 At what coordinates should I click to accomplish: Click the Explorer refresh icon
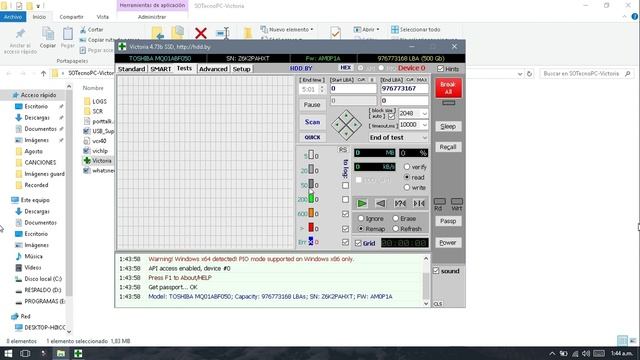529,74
